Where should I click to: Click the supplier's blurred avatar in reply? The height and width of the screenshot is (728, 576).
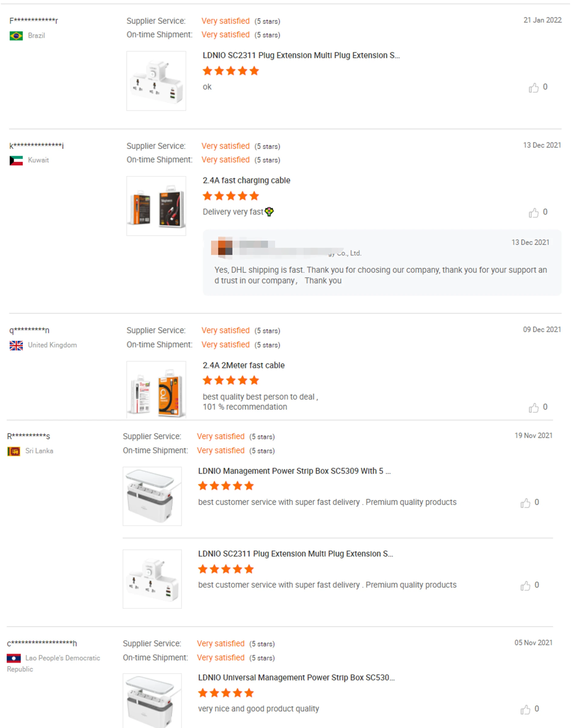(x=222, y=248)
